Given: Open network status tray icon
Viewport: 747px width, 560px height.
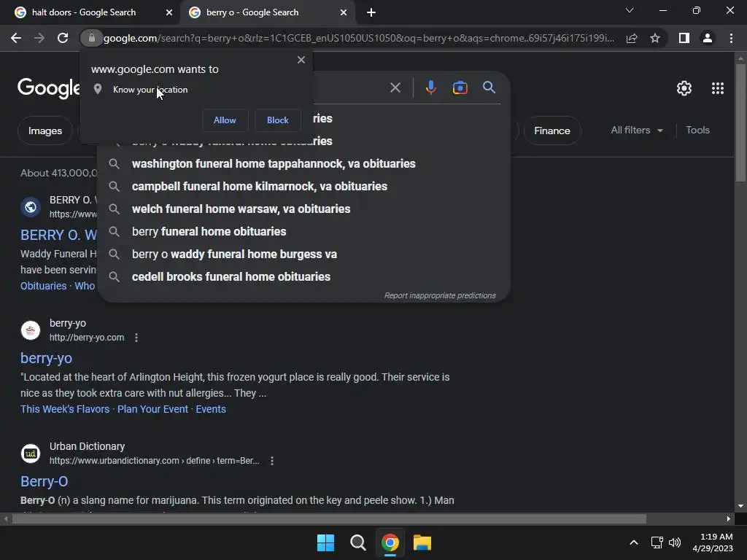Looking at the screenshot, I should point(657,542).
